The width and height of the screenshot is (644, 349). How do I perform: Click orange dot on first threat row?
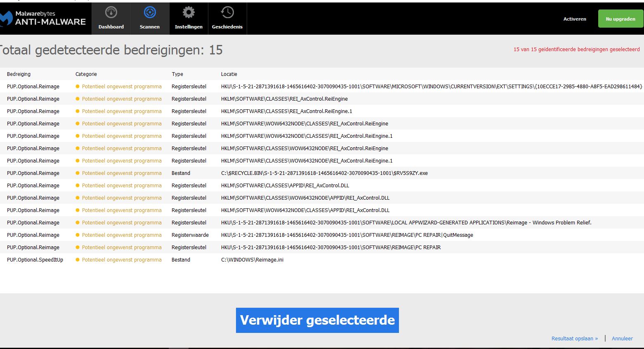pos(78,87)
